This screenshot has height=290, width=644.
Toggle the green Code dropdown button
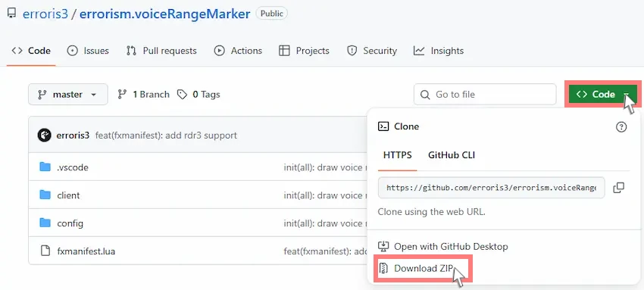point(602,95)
